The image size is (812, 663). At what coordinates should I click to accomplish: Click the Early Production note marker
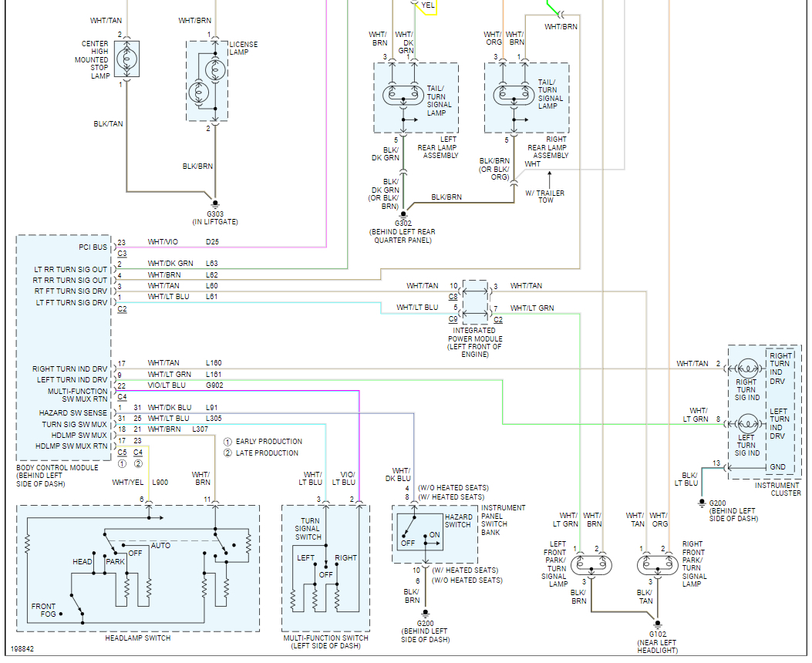[x=227, y=442]
